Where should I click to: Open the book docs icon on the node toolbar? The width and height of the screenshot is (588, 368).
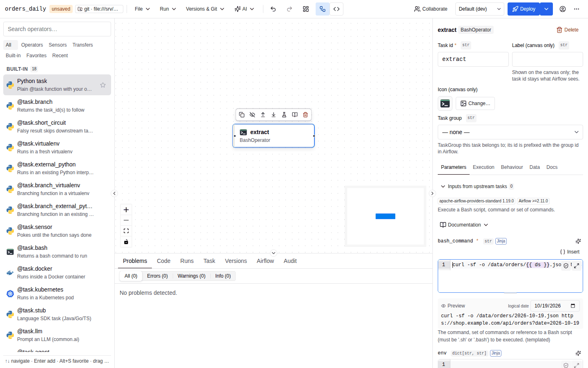point(295,115)
